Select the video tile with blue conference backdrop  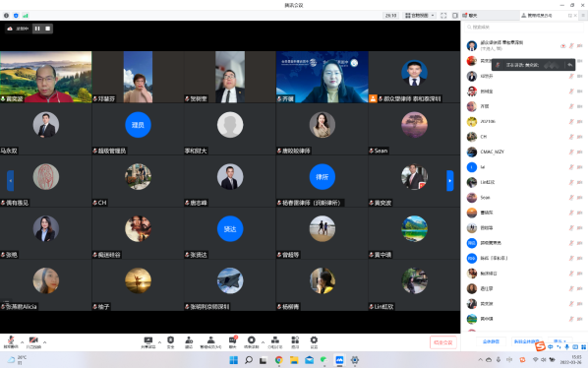point(323,77)
